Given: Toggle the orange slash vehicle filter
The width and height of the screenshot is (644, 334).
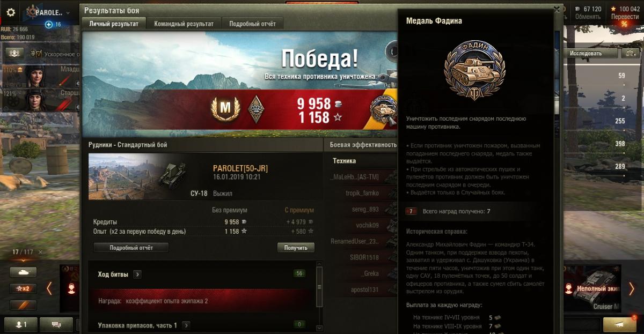Looking at the screenshot, I should pyautogui.click(x=23, y=305).
